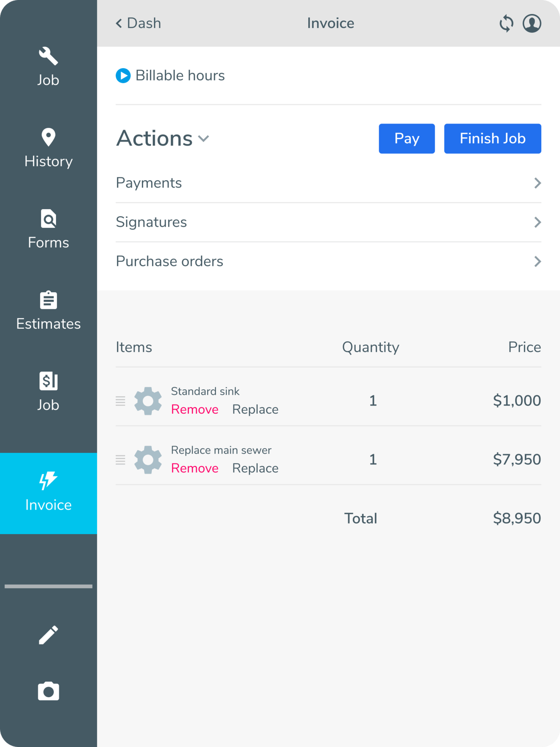Go back to Dash
Screen dimensions: 560x747
point(138,23)
